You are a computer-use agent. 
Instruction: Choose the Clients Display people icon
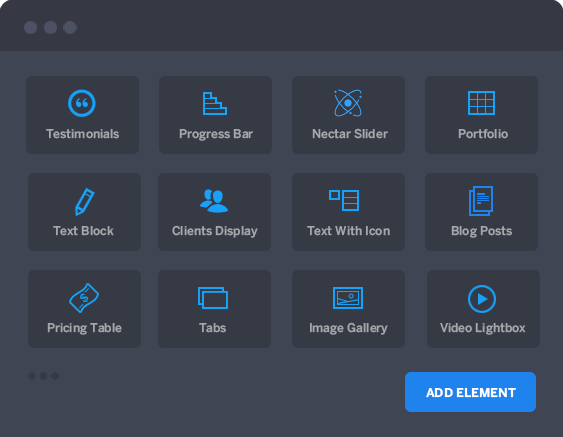pos(214,201)
